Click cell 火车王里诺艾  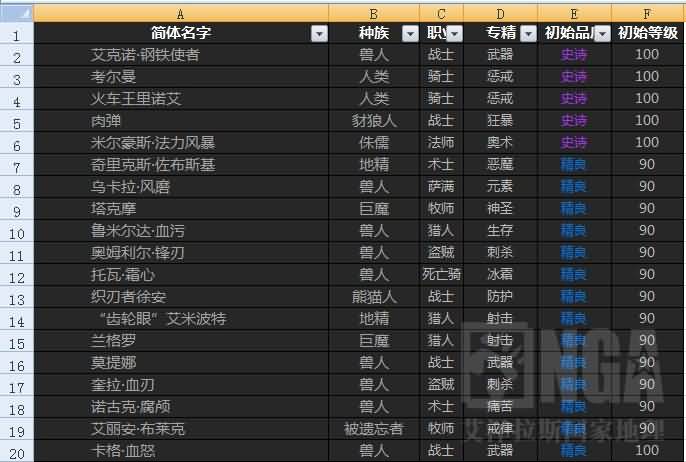point(181,99)
